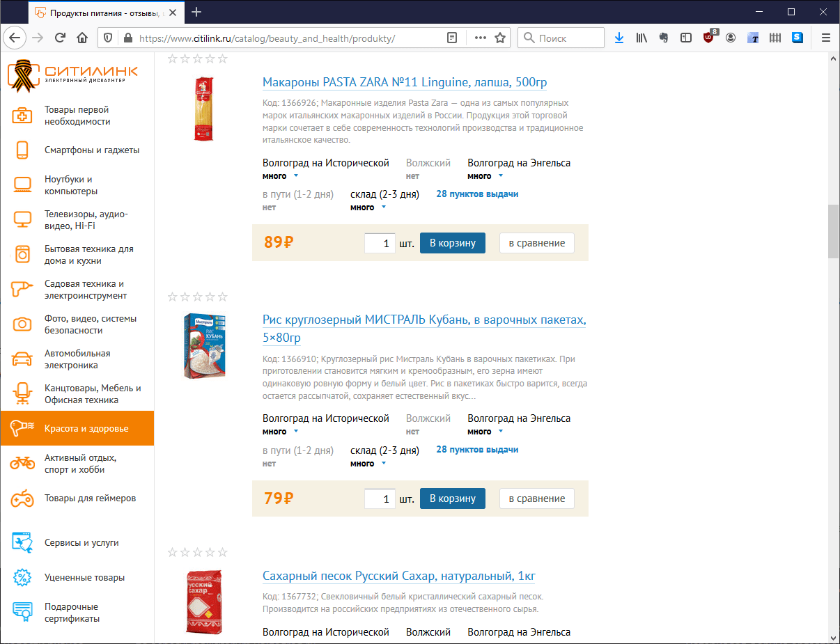Image resolution: width=840 pixels, height=644 pixels.
Task: Click rating stars above Мистраль rice
Action: [x=198, y=297]
